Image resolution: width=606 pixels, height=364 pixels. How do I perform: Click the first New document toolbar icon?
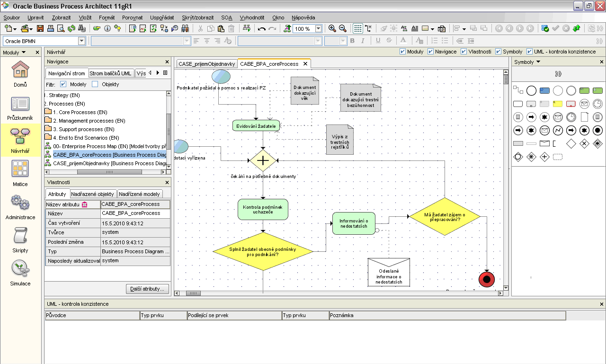pyautogui.click(x=9, y=28)
